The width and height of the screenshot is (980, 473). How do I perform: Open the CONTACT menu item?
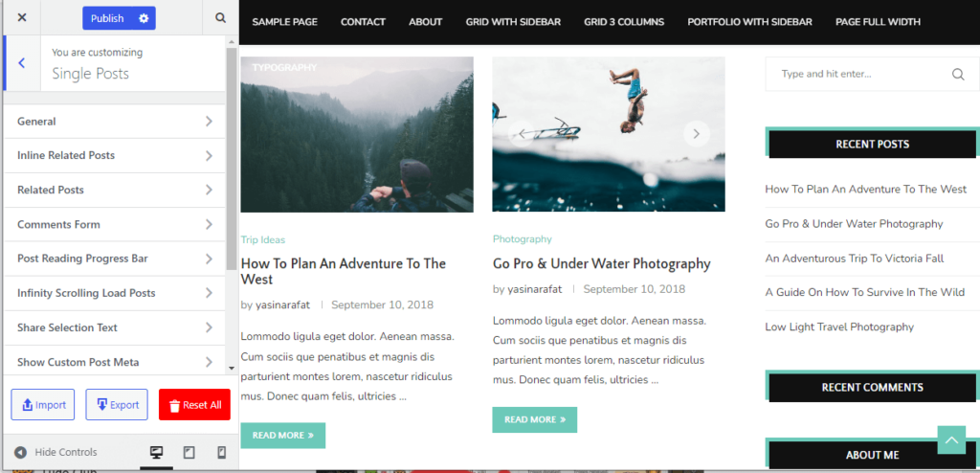tap(363, 22)
